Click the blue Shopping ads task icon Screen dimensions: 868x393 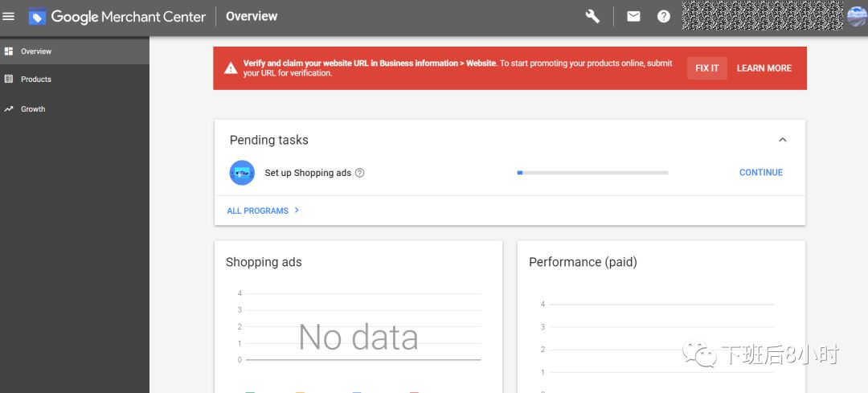pyautogui.click(x=242, y=173)
